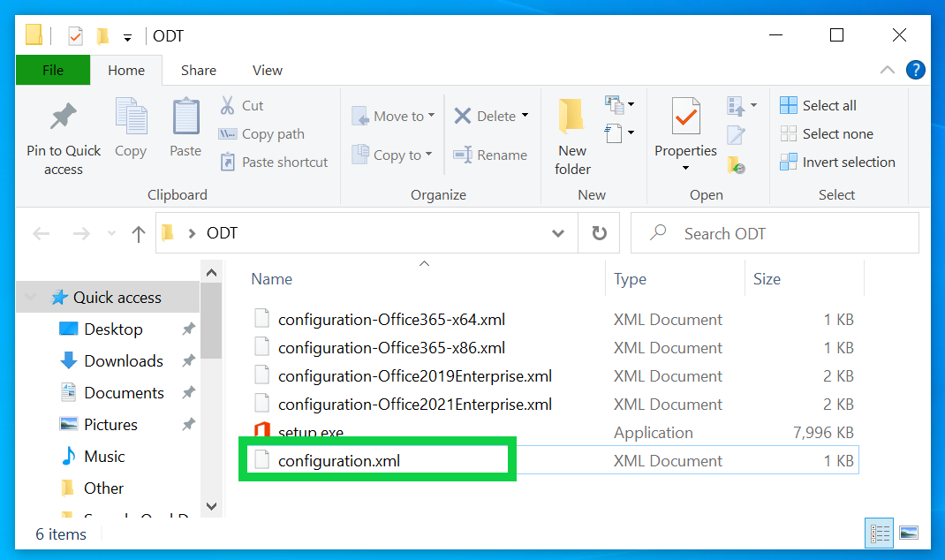Click the Select none icon

coord(789,133)
